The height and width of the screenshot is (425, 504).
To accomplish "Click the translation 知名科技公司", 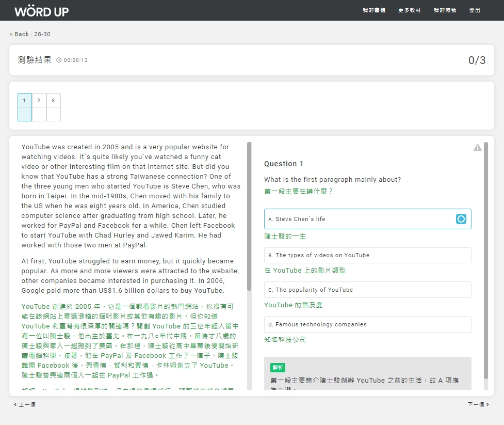I will click(x=285, y=339).
